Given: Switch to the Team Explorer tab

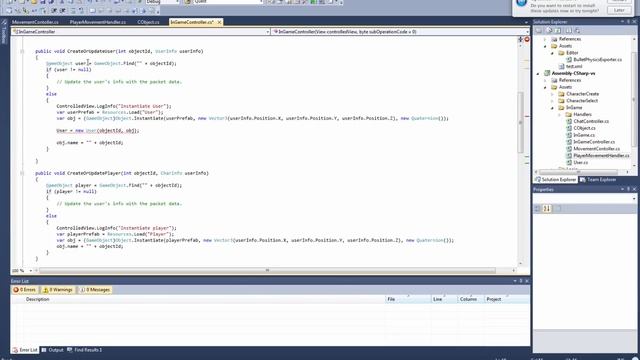Looking at the screenshot, I should tap(598, 180).
